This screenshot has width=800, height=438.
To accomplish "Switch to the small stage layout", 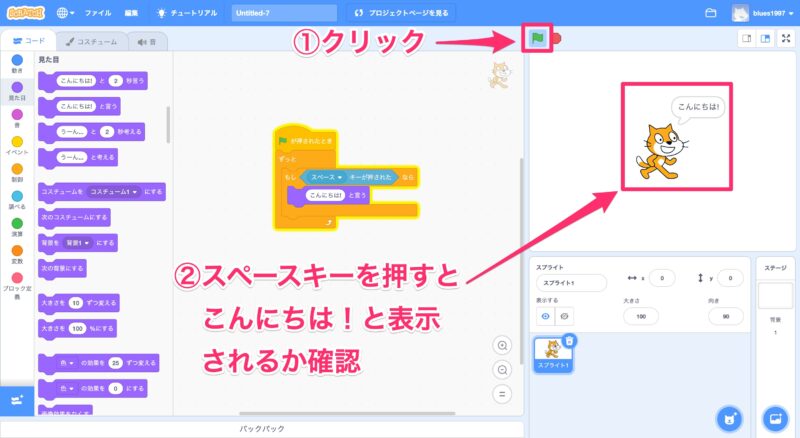I will click(745, 38).
